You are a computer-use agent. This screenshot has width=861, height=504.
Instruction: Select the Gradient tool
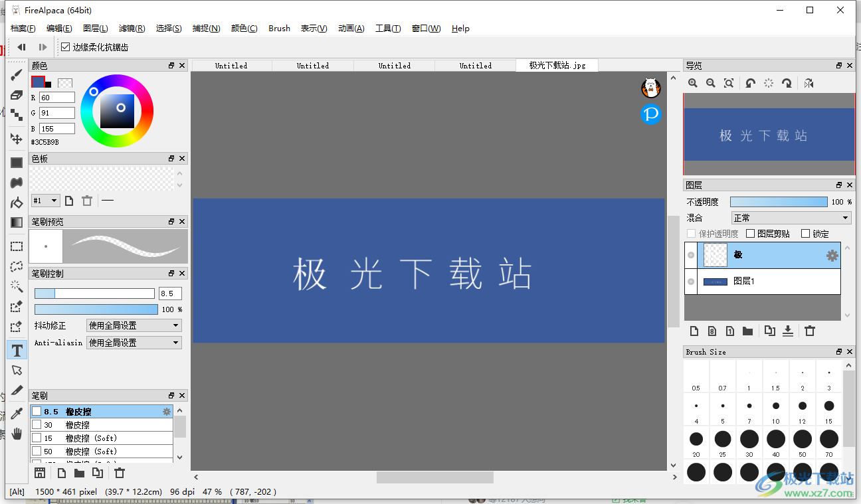tap(17, 222)
